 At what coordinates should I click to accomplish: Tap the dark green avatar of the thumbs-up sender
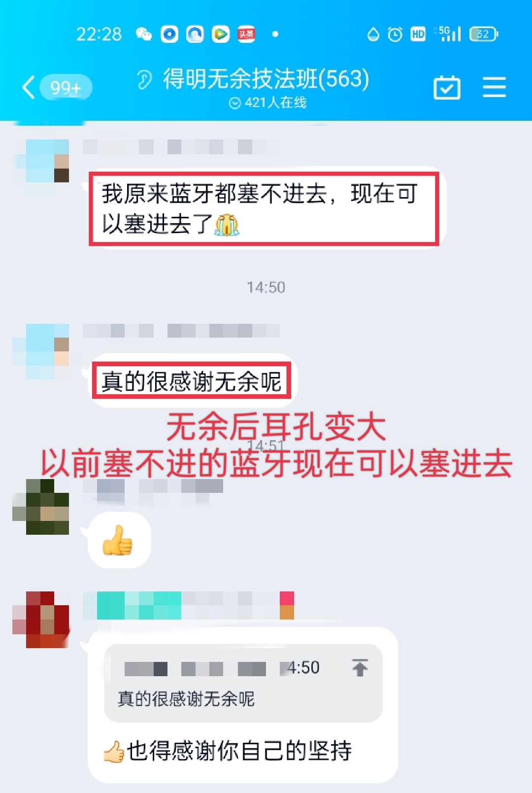[41, 507]
